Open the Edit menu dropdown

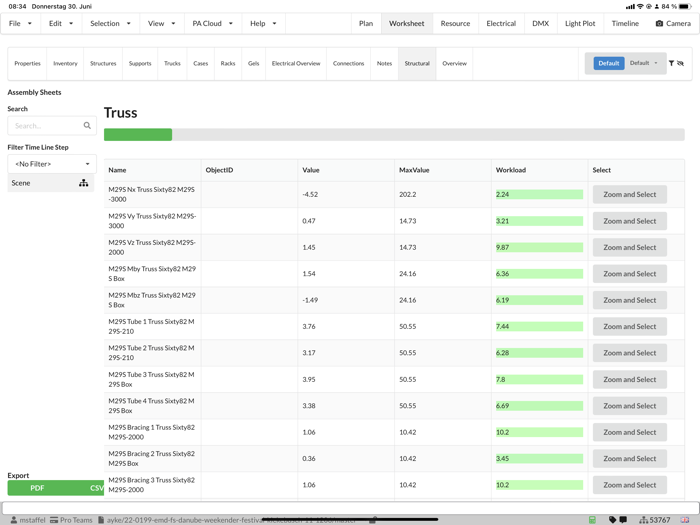(61, 23)
